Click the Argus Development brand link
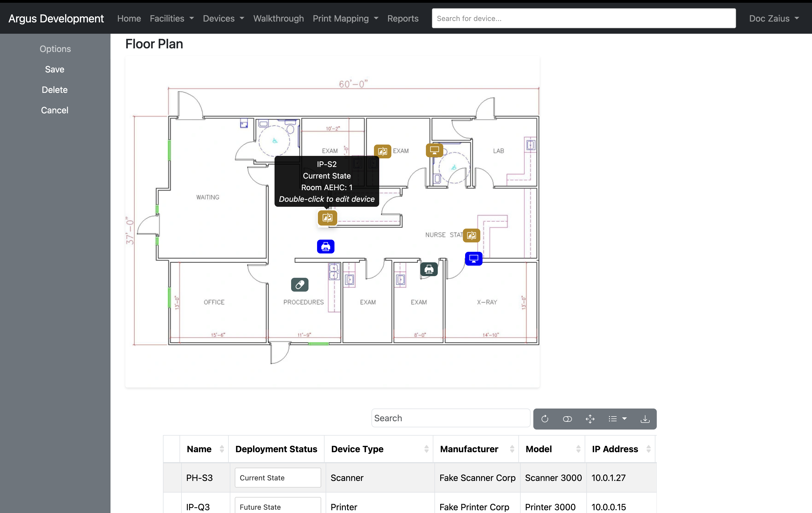 [x=56, y=19]
